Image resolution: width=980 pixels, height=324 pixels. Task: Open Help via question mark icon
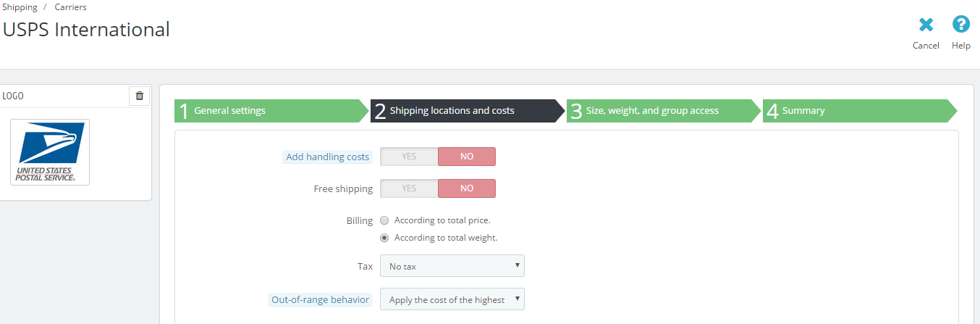pyautogui.click(x=960, y=25)
